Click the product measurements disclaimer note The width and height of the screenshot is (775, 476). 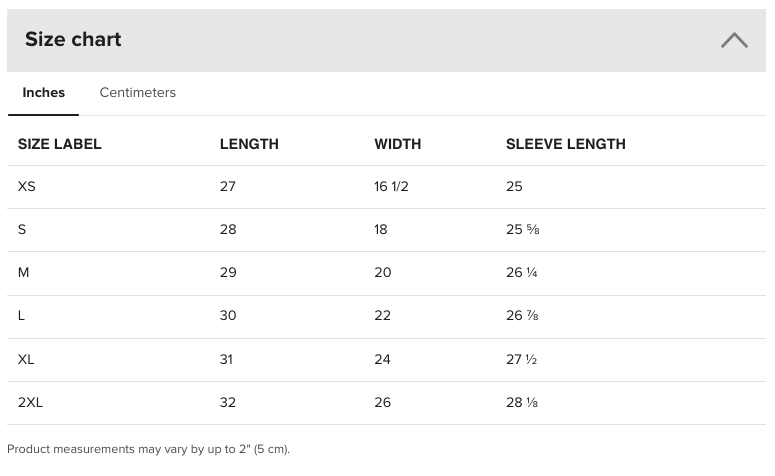148,449
